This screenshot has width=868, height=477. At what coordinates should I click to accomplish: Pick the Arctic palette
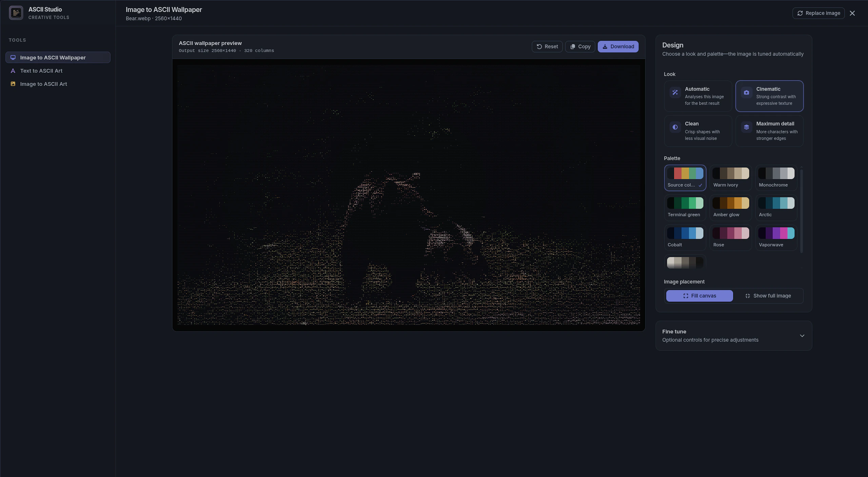[x=776, y=207]
